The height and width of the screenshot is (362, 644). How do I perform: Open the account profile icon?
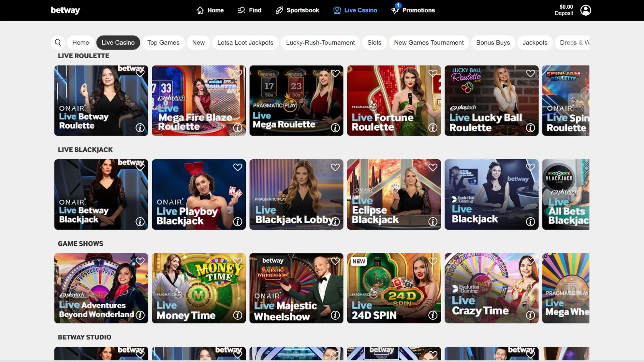(585, 10)
